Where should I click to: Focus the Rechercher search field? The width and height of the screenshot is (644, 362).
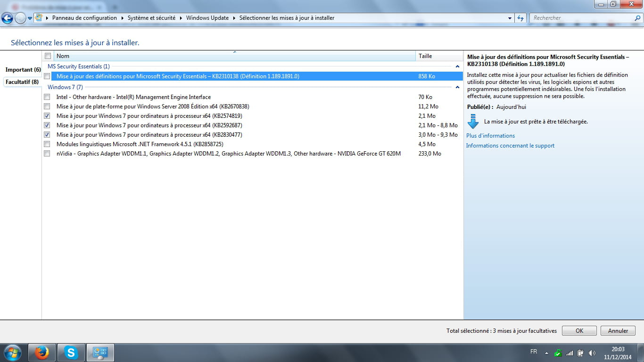coord(583,18)
